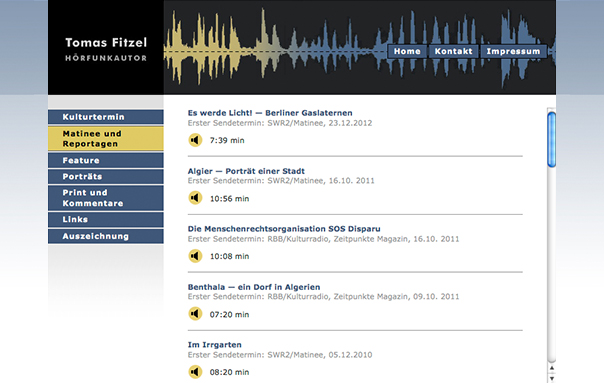Play Benthala ein Dorf in Algerien audio

point(195,314)
